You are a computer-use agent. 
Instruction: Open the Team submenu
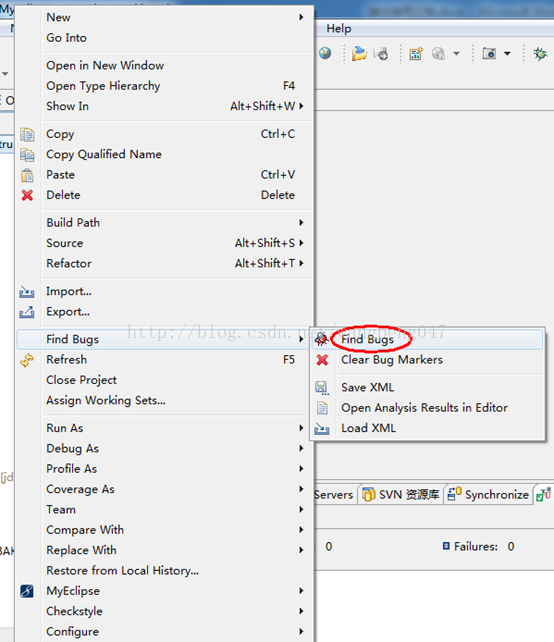(x=165, y=509)
